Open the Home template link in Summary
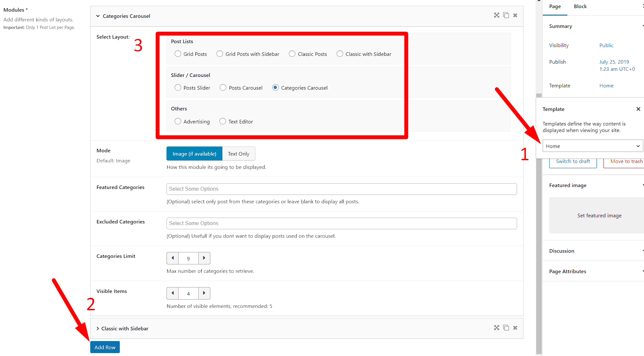Viewport: 644px width, 356px height. point(606,86)
